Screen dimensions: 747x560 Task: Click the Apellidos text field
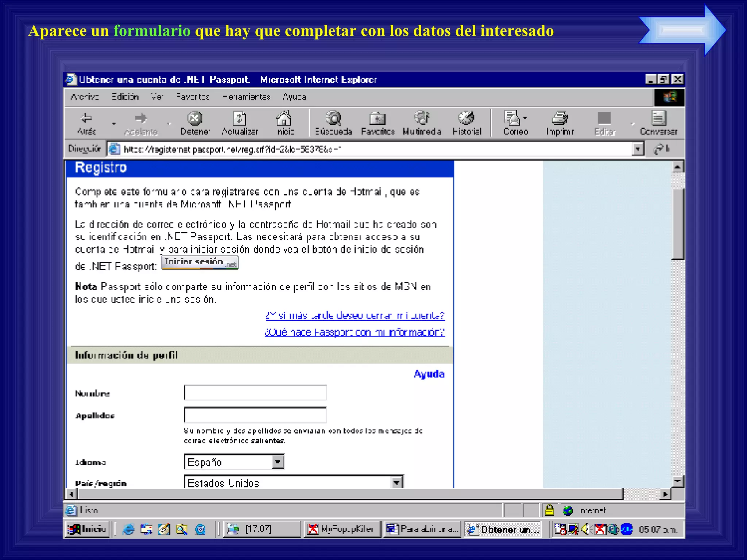(x=255, y=415)
